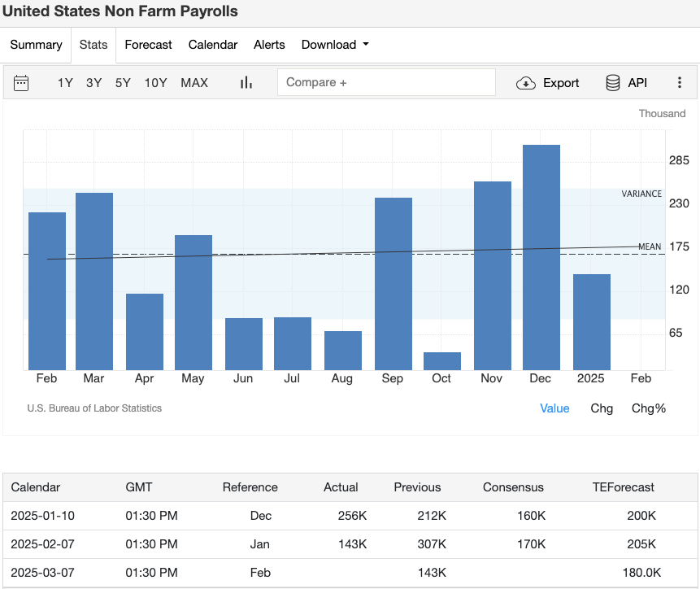The width and height of the screenshot is (700, 589).
Task: Click the Export cloud download icon
Action: tap(526, 82)
